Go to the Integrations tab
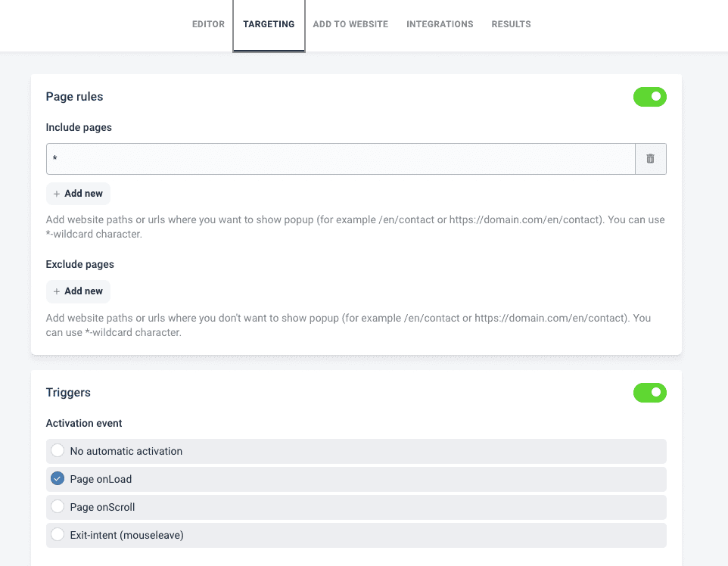Viewport: 728px width, 566px height. pyautogui.click(x=440, y=24)
